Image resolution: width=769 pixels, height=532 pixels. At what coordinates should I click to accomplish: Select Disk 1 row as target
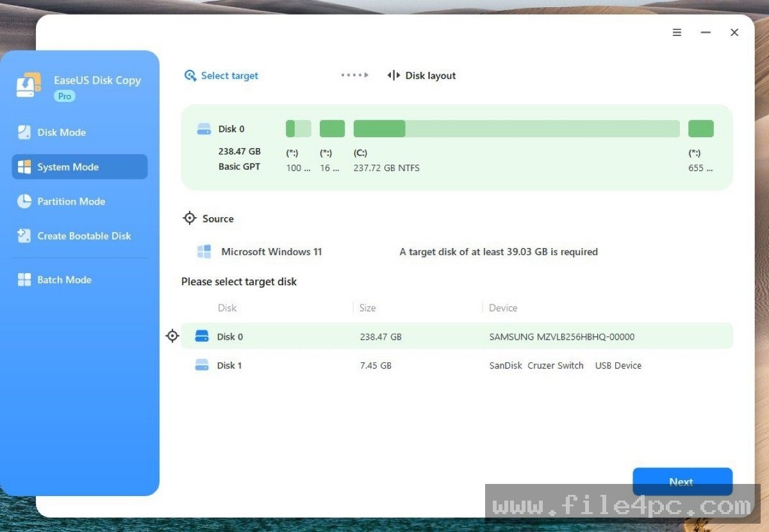pos(457,365)
